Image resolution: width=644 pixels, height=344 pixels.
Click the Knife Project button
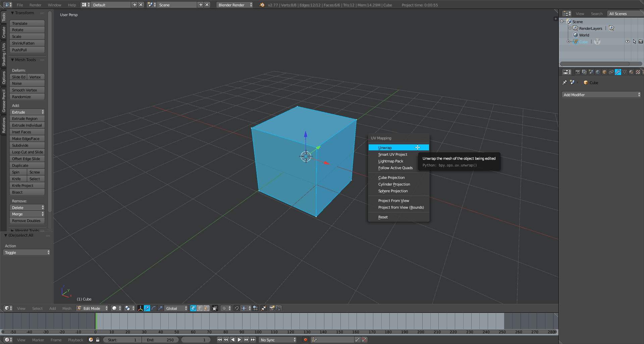click(27, 185)
